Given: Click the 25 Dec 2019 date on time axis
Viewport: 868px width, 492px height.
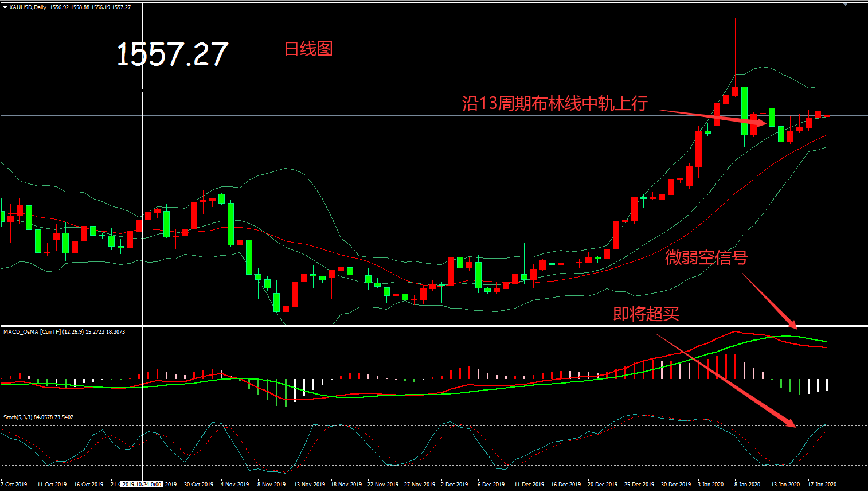Looking at the screenshot, I should tap(639, 485).
